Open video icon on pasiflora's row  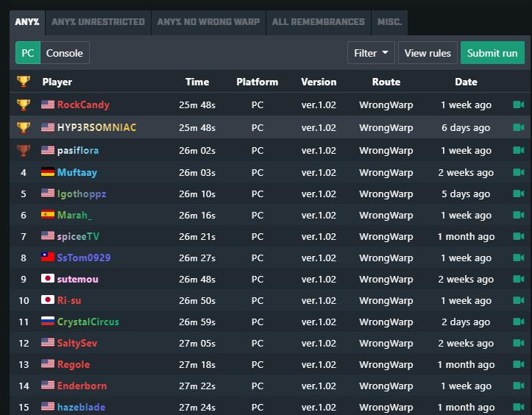click(518, 150)
